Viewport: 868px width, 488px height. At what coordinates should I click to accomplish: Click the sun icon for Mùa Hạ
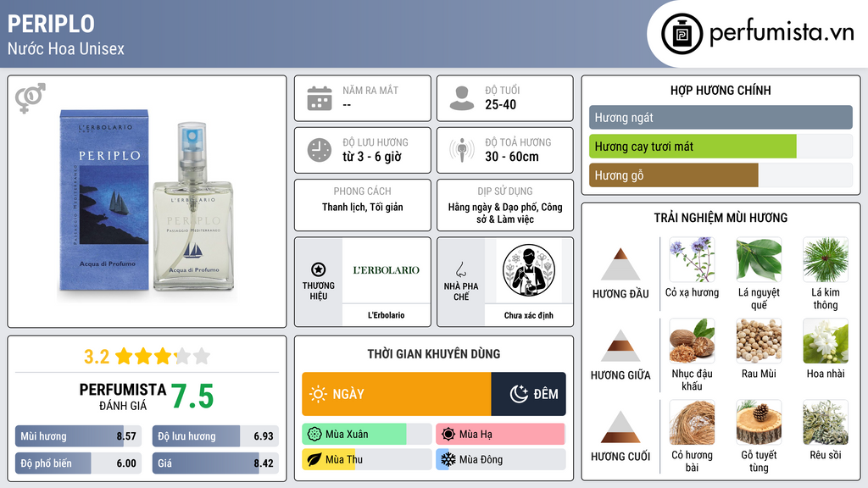click(448, 434)
